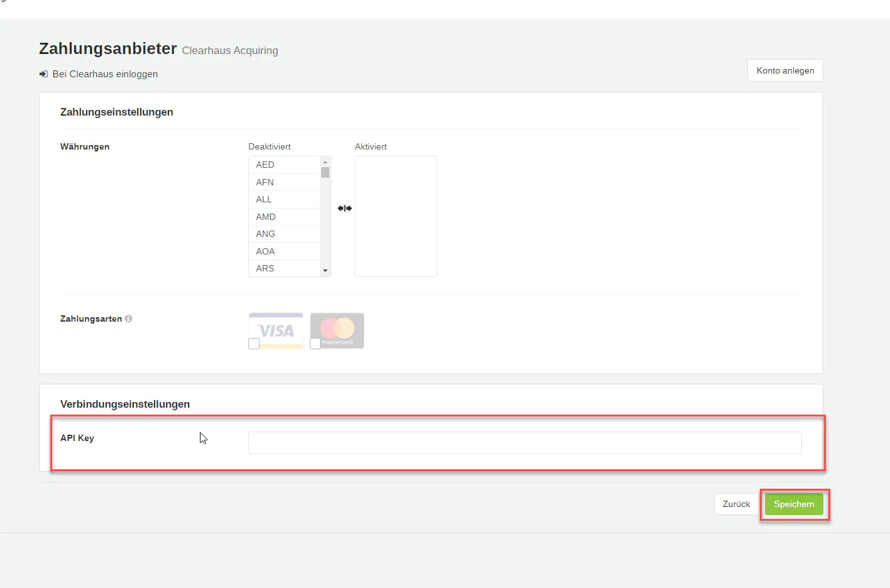
Task: Focus the API Key input field
Action: [525, 443]
